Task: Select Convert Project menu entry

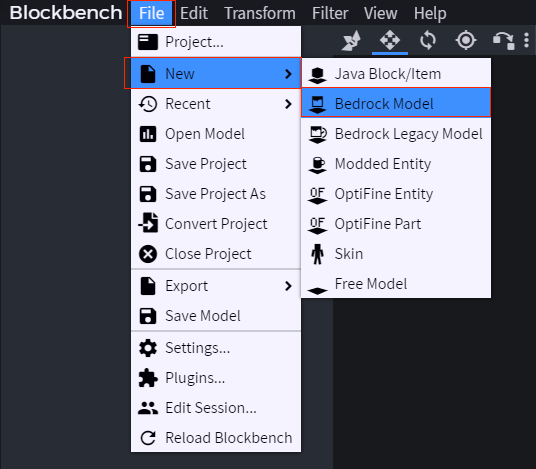Action: click(x=216, y=224)
